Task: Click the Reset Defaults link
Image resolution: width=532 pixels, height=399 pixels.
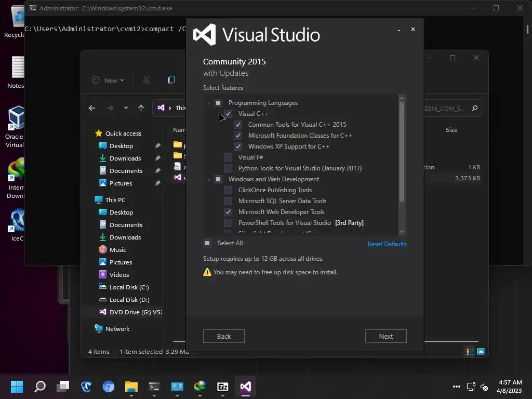Action: (x=387, y=244)
